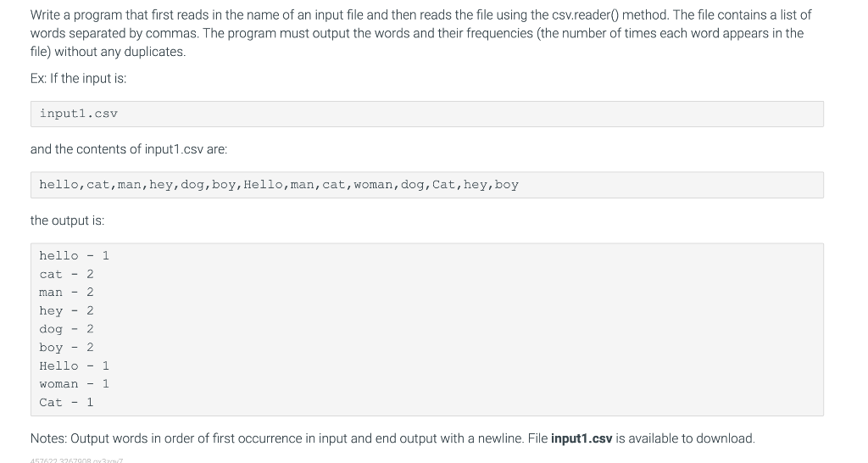Image resolution: width=868 pixels, height=463 pixels.
Task: Select the "man - 2" output line
Action: [x=66, y=293]
